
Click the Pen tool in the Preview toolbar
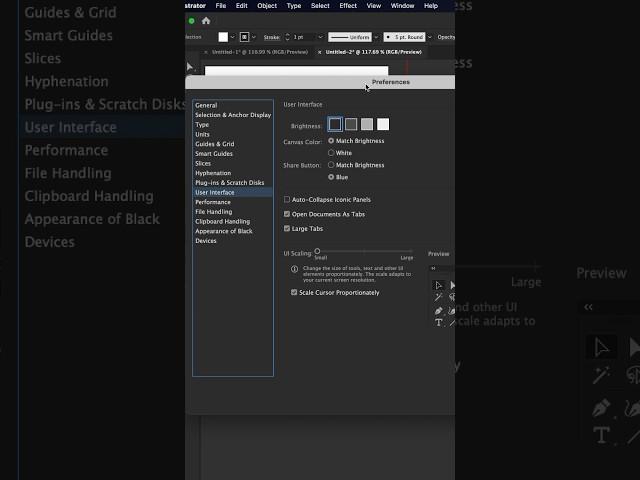click(x=438, y=311)
